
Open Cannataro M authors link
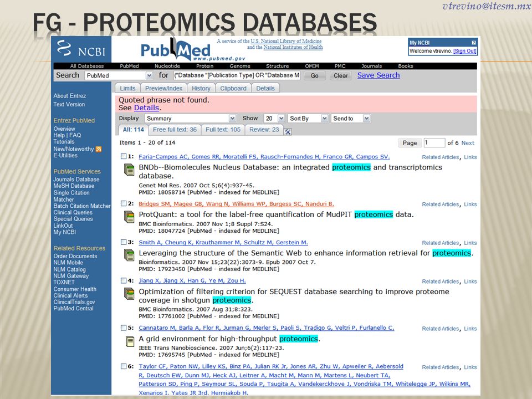coord(267,328)
